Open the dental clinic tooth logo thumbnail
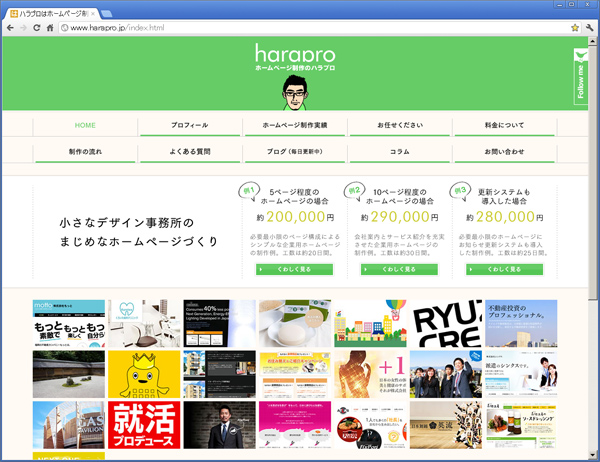 tap(144, 323)
